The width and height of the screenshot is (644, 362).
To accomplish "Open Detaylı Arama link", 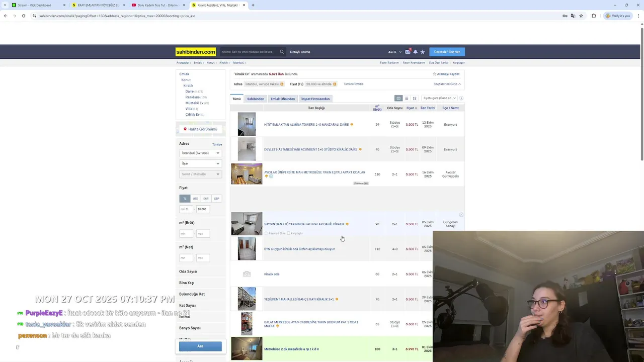I will click(300, 52).
